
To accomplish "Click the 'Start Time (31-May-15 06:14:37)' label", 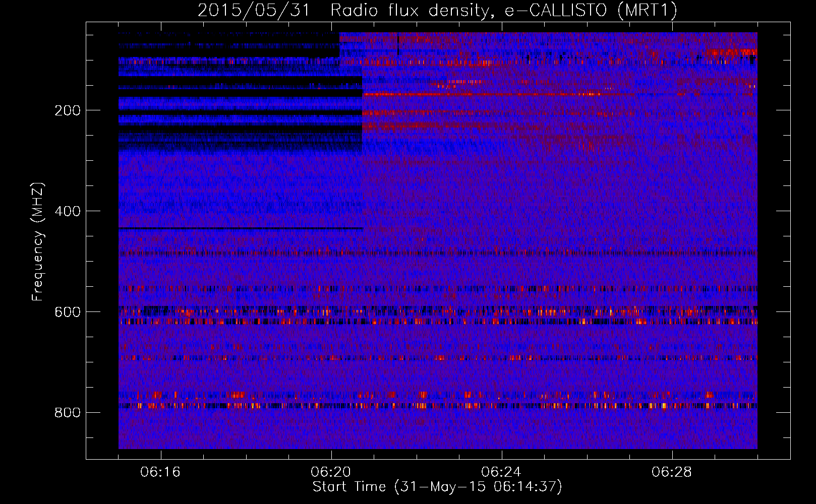I will [x=437, y=487].
